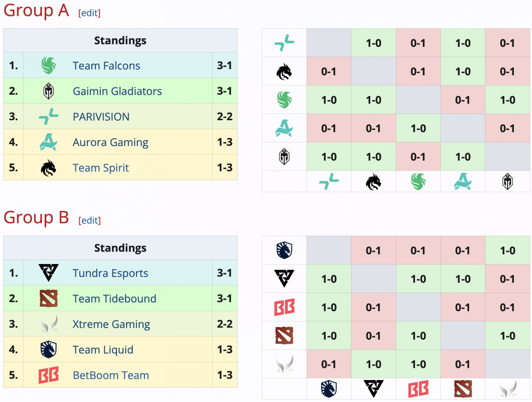Click the Team Spirit dragon logo in standings
The height and width of the screenshot is (402, 532).
pos(49,167)
